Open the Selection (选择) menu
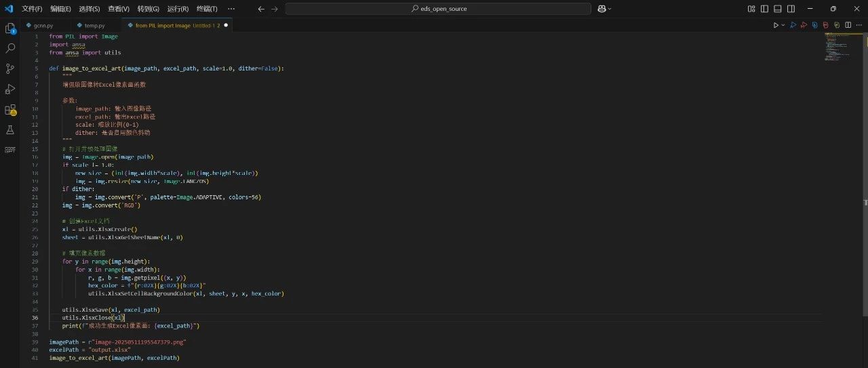This screenshot has width=868, height=368. tap(90, 9)
